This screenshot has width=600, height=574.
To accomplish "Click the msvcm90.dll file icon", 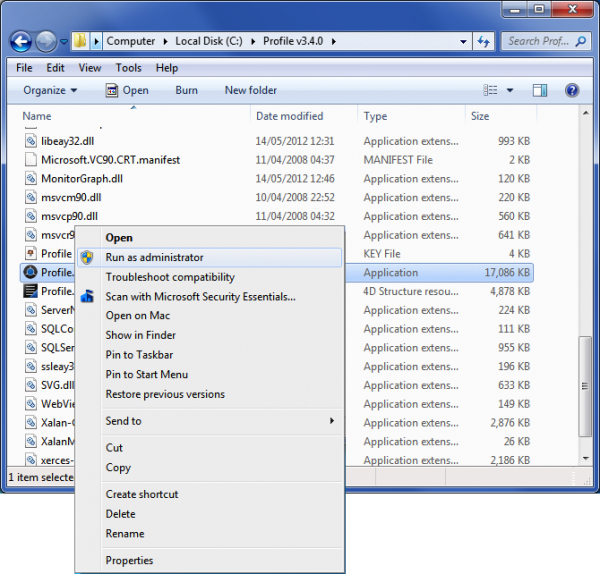I will [31, 197].
